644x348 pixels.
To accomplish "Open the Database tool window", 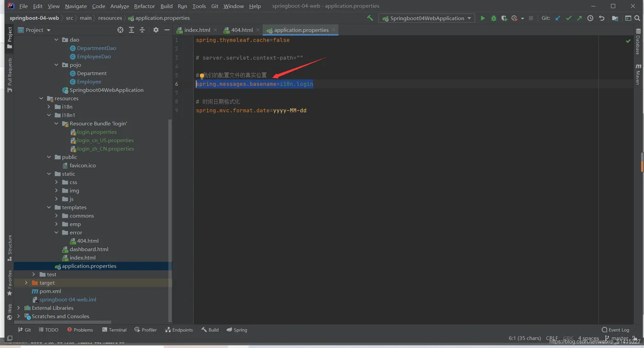I will [x=638, y=42].
